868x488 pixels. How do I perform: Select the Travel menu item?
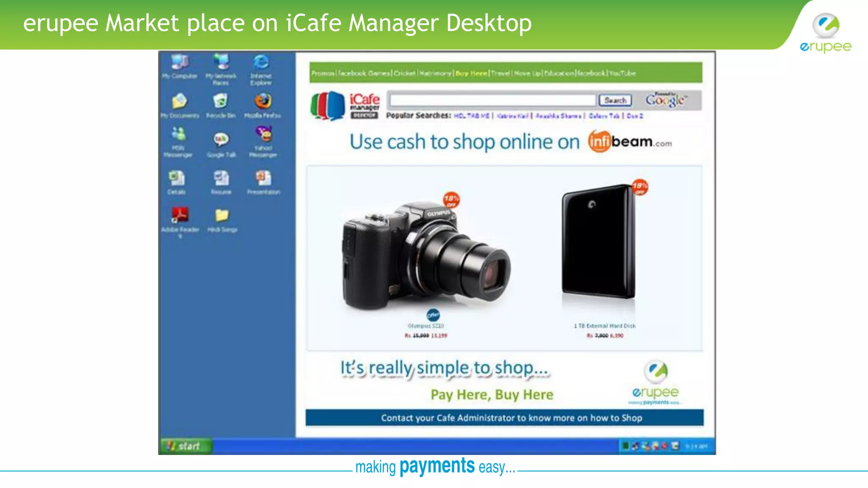click(501, 73)
